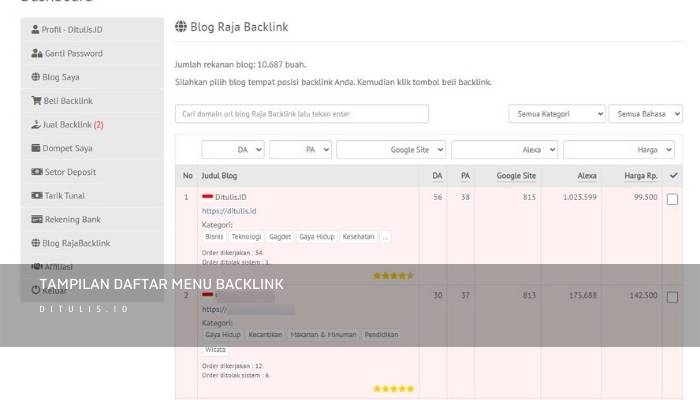
Task: Click Judul Blog column header
Action: pyautogui.click(x=219, y=176)
